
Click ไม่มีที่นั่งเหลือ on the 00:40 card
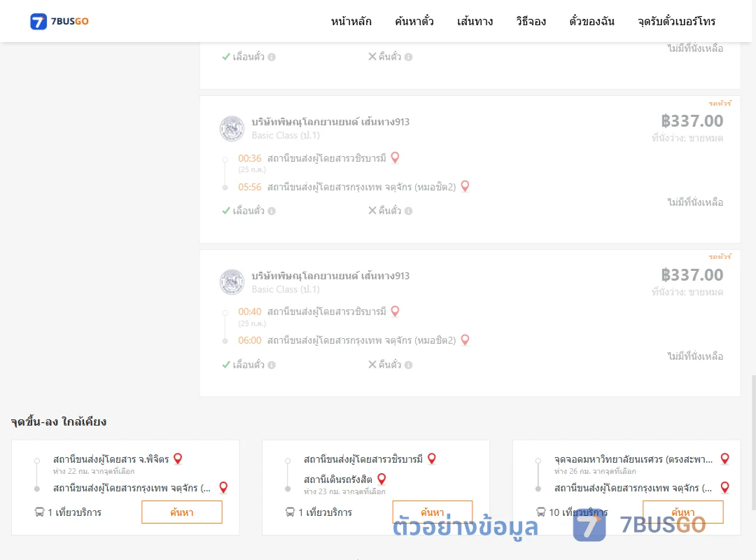point(695,356)
